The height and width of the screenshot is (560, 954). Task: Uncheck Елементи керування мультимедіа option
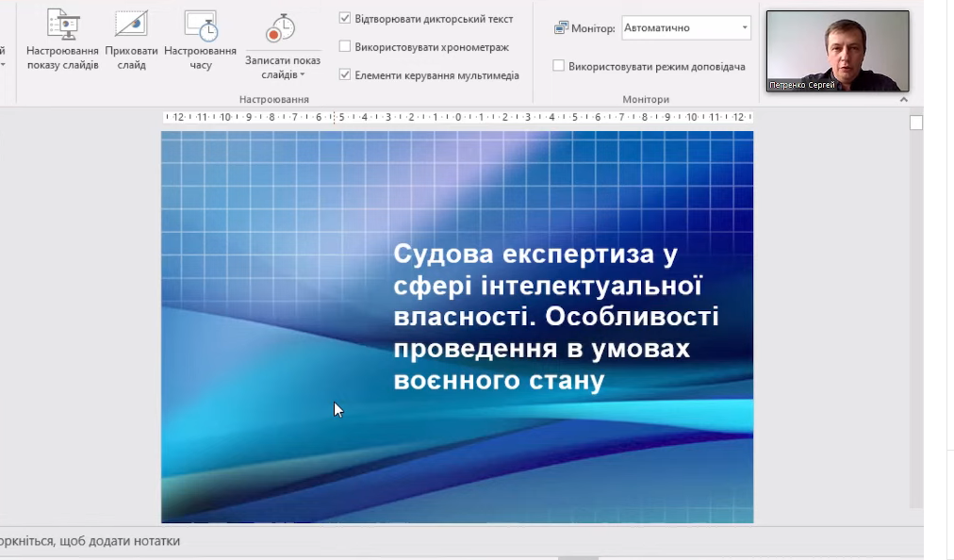[345, 74]
